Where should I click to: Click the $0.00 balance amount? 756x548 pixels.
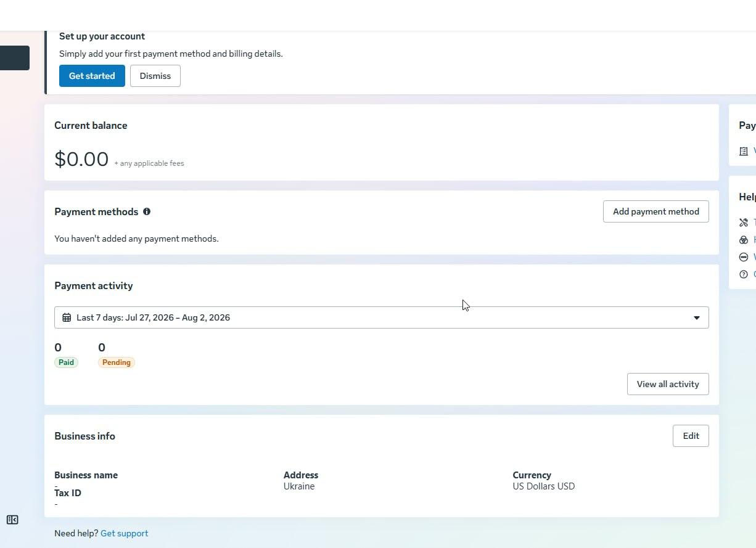click(x=81, y=159)
